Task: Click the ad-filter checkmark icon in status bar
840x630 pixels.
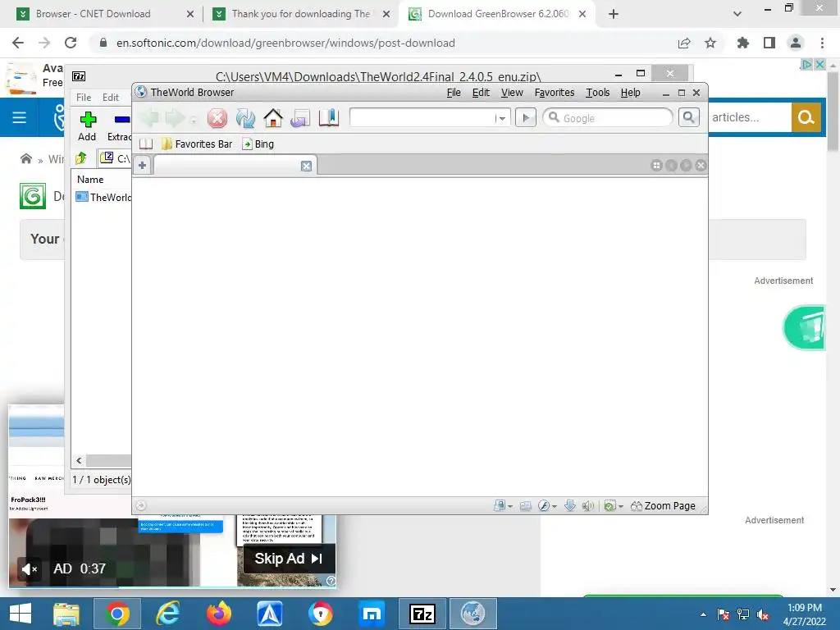Action: (609, 505)
